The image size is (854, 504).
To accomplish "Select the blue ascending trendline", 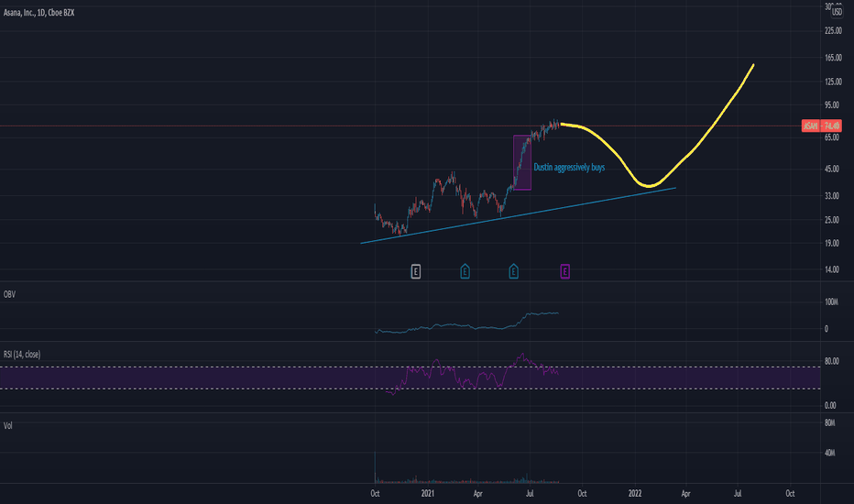I will click(x=518, y=215).
